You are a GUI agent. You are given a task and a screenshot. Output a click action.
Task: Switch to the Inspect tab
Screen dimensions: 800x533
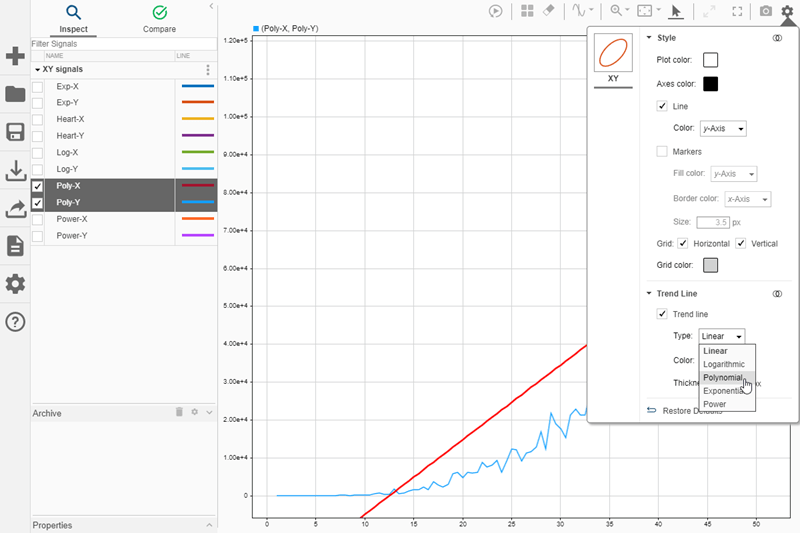coord(73,19)
